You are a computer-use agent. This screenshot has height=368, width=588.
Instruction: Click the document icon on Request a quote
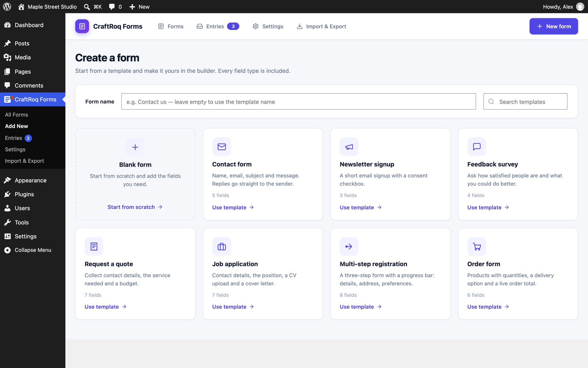tap(94, 247)
